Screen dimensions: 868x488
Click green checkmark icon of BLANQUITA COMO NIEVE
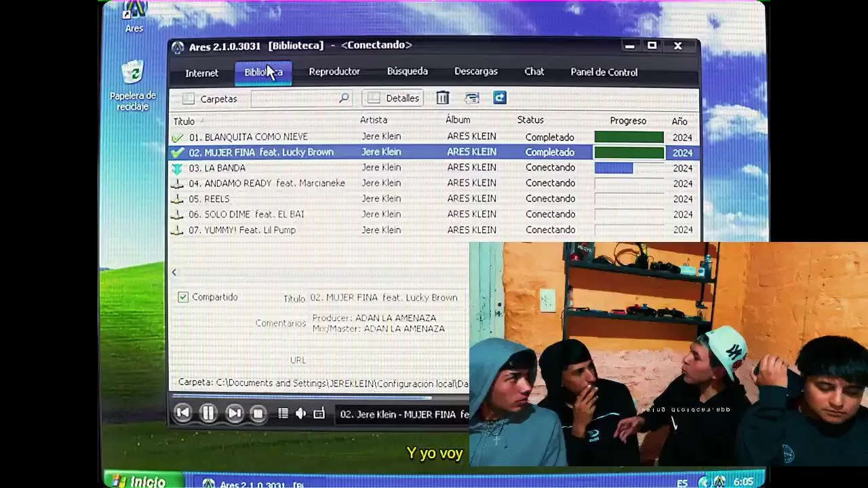coord(178,138)
